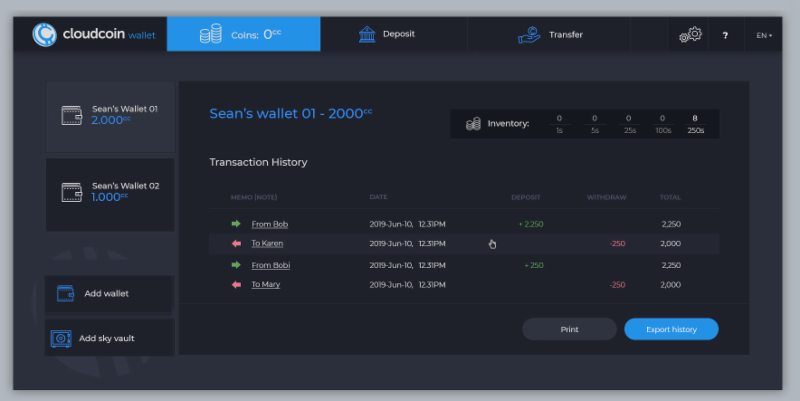Click the 250s inventory count of 8
This screenshot has width=800, height=401.
tap(694, 118)
